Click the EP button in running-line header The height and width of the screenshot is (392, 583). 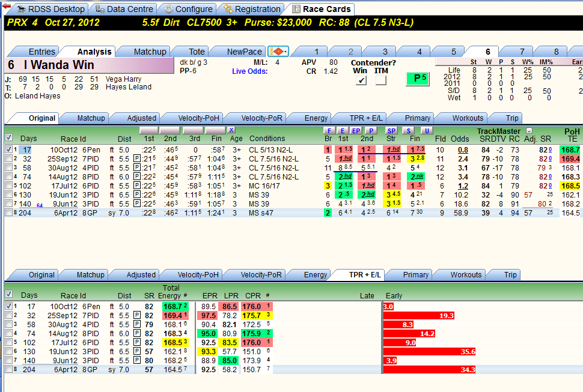click(x=356, y=130)
